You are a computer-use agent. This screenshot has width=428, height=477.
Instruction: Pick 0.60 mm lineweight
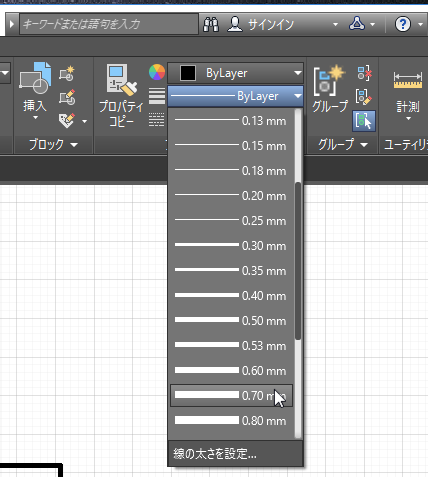pyautogui.click(x=231, y=371)
